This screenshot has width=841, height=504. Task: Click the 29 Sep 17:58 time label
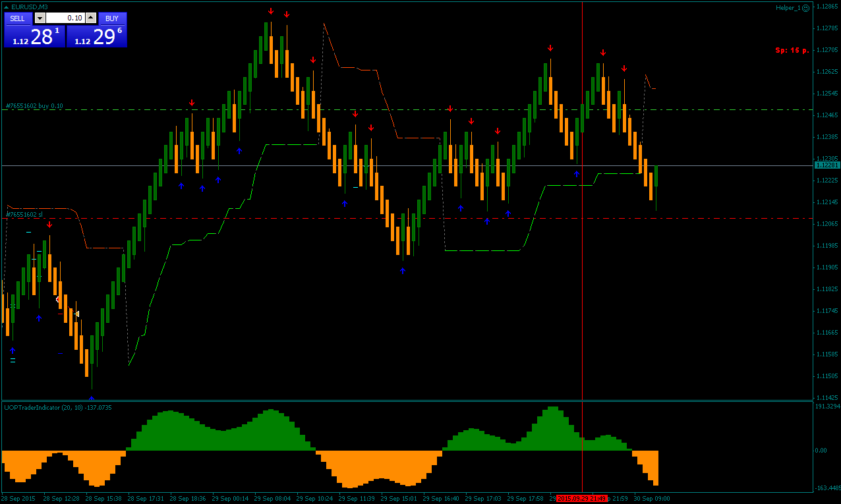[x=525, y=499]
